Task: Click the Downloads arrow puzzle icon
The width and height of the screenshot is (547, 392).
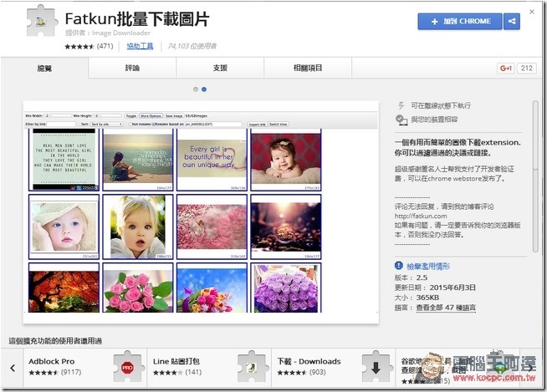Action: [x=376, y=367]
